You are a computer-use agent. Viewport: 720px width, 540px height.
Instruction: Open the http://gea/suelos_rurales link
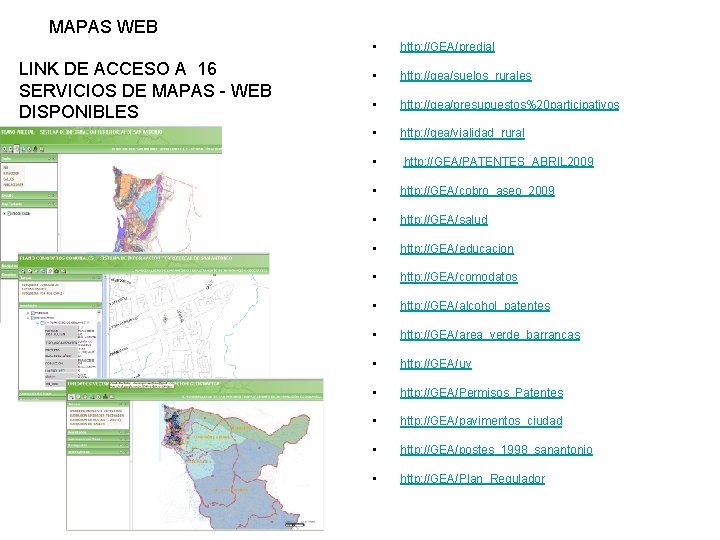click(466, 75)
